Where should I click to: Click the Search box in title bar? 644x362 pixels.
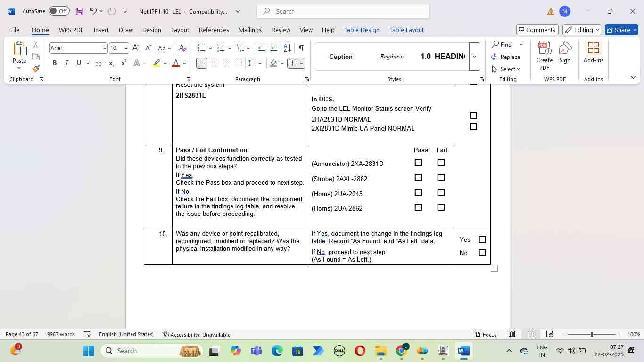coord(343,11)
